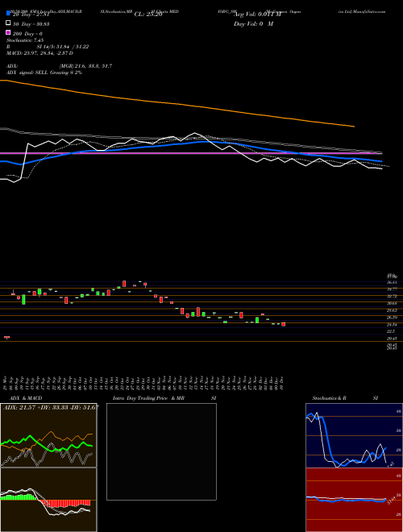403x532 pixels.
Task: Click the 'Intra Day Trading Price & MRSI' title
Action: [x=164, y=398]
